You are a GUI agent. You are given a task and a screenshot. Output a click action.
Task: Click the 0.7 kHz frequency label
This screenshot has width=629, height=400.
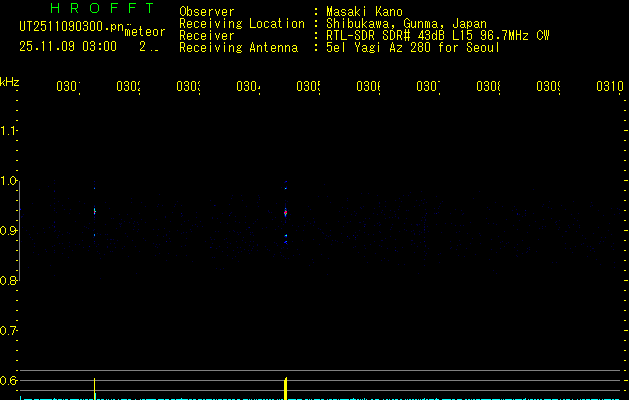[x=8, y=331]
